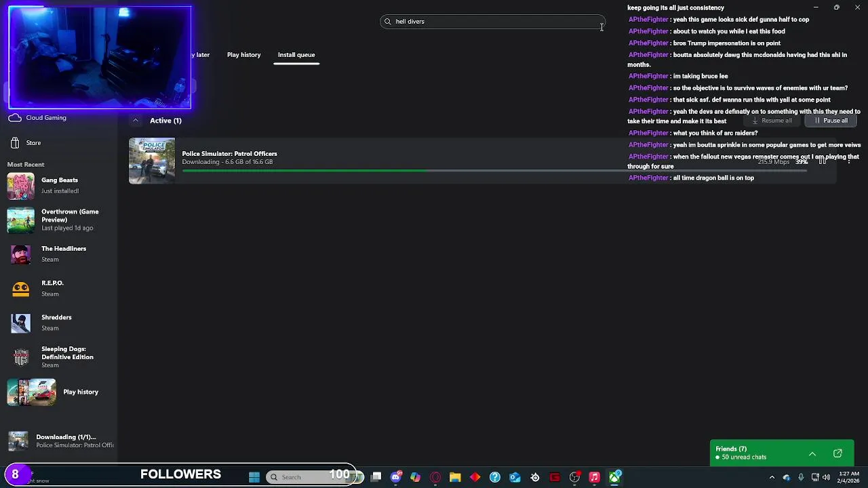
Task: Open Opera GX browser from taskbar
Action: (435, 477)
